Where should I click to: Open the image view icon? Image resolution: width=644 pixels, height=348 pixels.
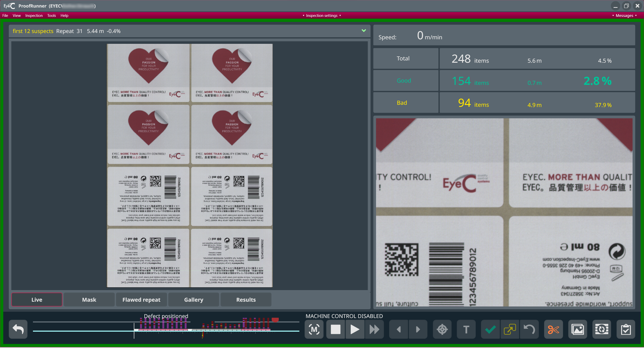point(578,329)
